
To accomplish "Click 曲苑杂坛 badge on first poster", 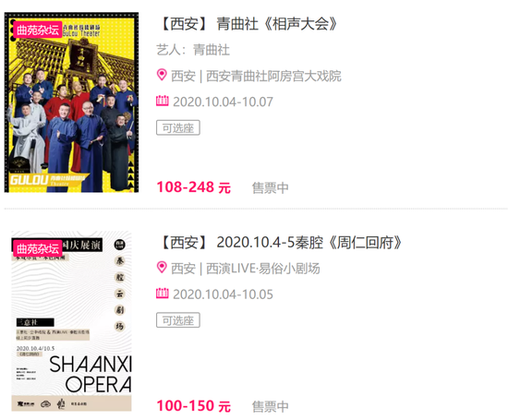I will click(x=38, y=30).
